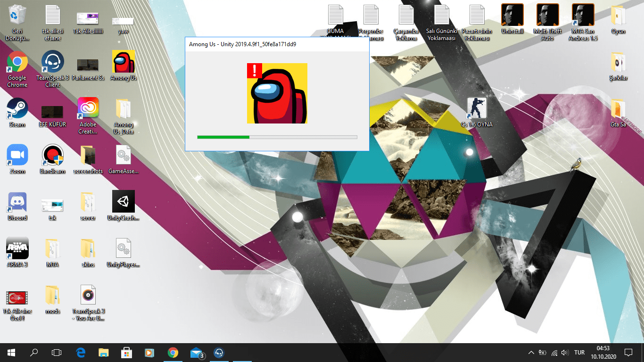
Task: Open the Mail app with 3 unread
Action: [197, 353]
